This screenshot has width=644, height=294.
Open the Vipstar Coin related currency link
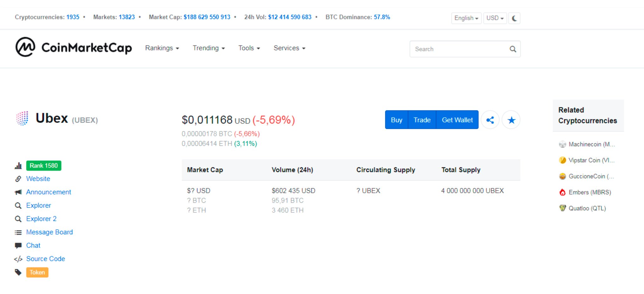click(591, 160)
